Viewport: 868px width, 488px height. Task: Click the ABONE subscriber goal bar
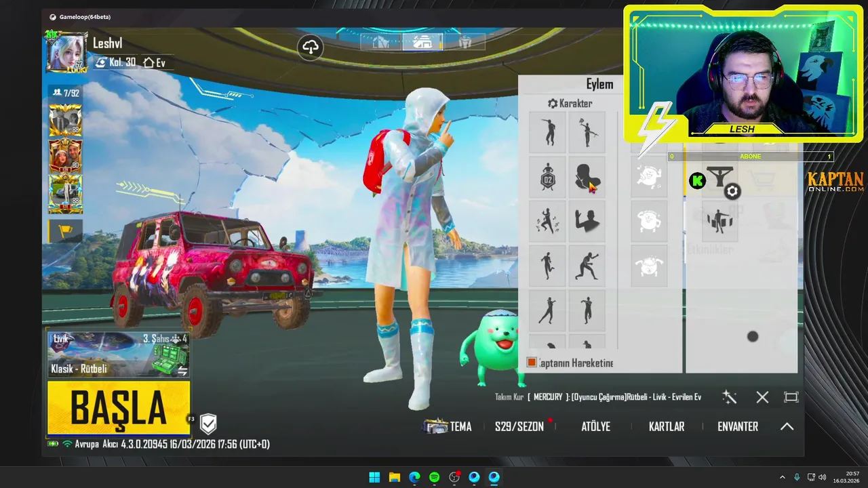coord(750,157)
